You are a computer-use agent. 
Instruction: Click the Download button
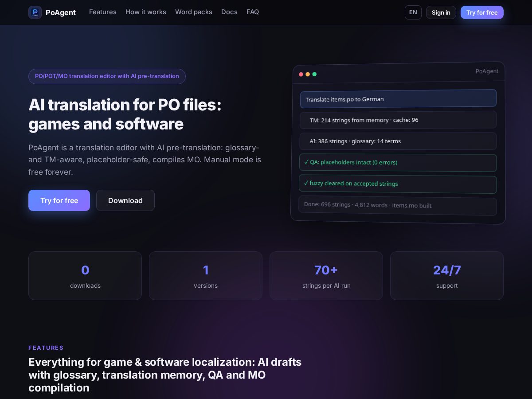click(125, 200)
